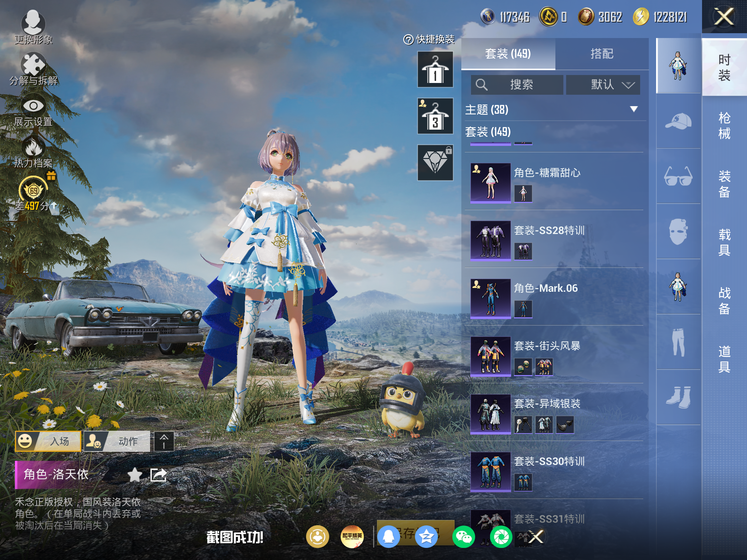Screen dimensions: 747x560
Task: Close the wardrobe with the top X
Action: click(724, 17)
